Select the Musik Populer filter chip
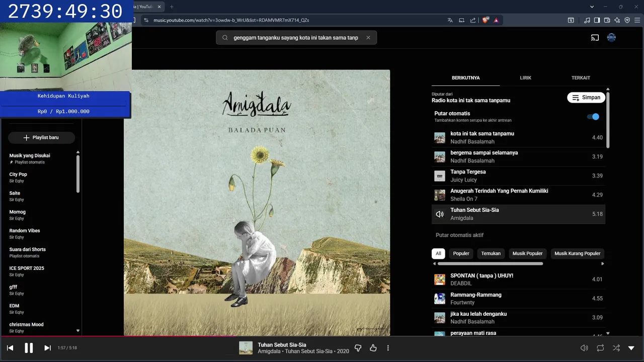644x362 pixels. (527, 253)
